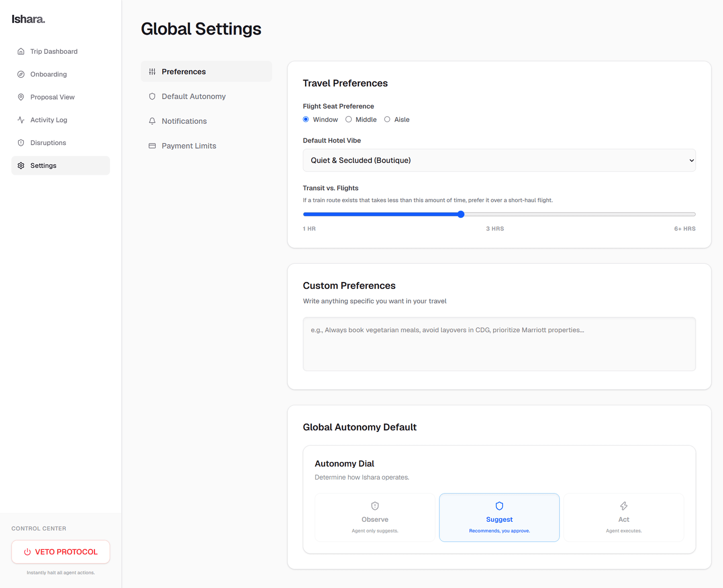
Task: Switch to the Preferences settings tab
Action: (206, 71)
